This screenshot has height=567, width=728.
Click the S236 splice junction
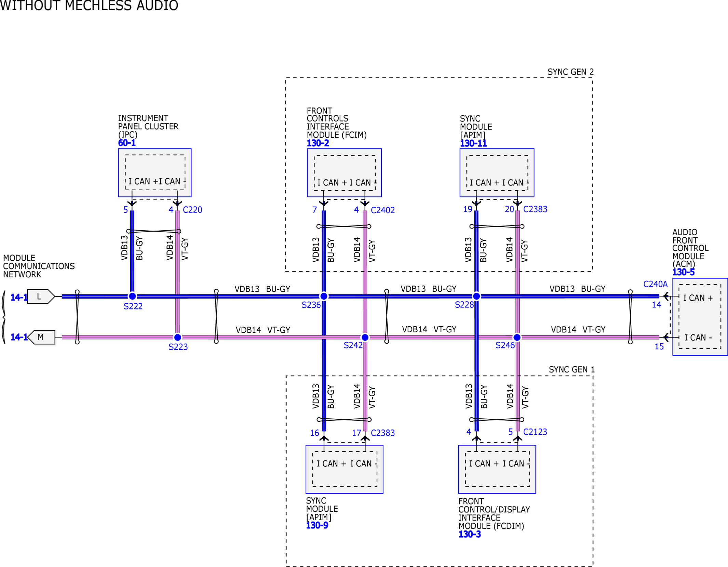click(x=324, y=296)
